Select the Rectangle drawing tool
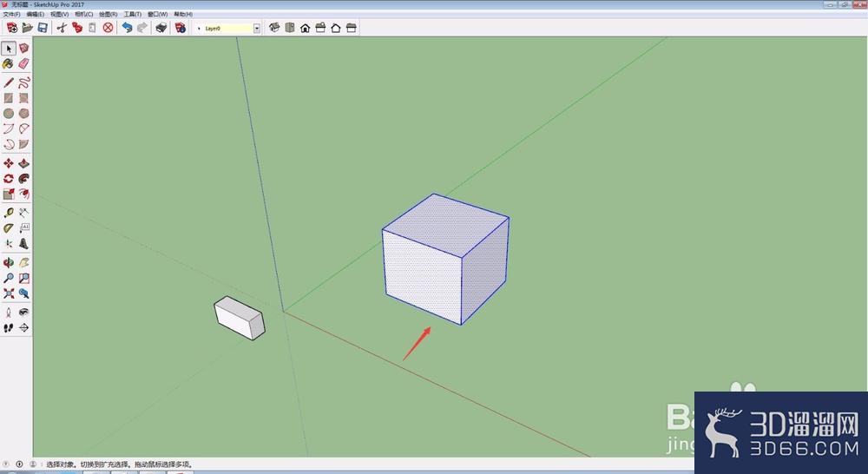This screenshot has width=868, height=474. click(x=9, y=98)
